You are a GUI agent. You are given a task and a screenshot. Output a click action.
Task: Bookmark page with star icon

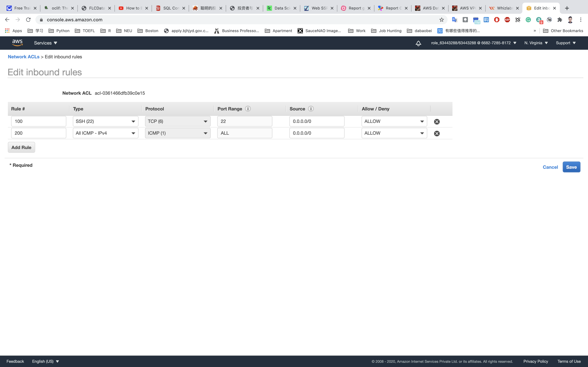click(441, 20)
